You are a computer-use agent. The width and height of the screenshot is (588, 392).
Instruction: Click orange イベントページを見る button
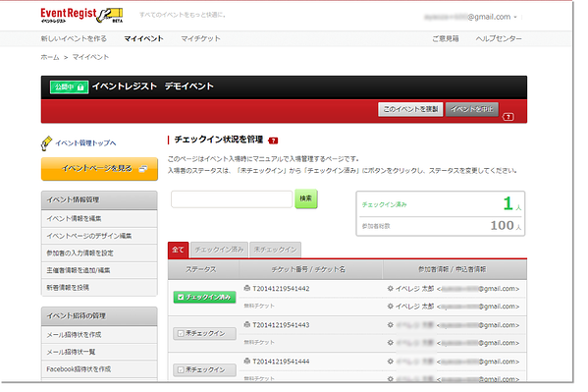(99, 169)
